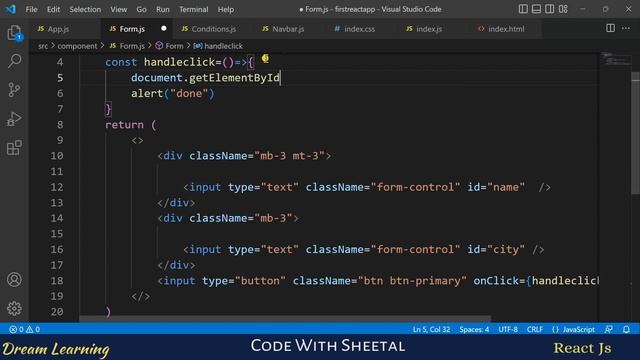This screenshot has height=360, width=640.
Task: Click 'alert("done")' on line 6
Action: 173,93
